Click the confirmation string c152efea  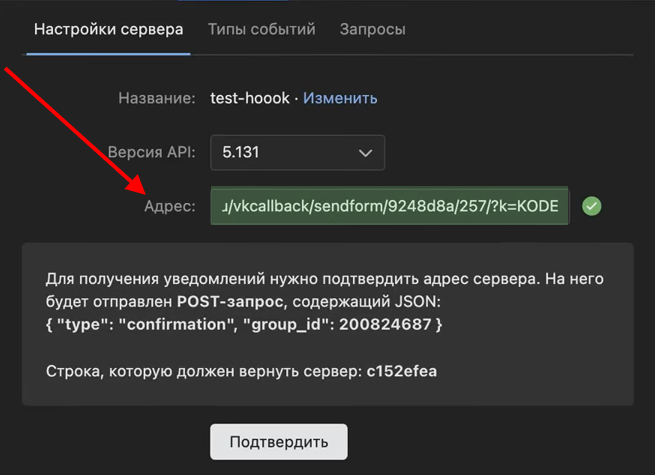point(403,371)
